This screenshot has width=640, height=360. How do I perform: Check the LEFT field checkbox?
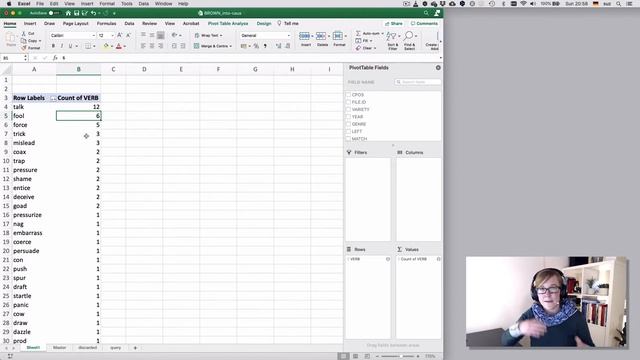point(348,131)
